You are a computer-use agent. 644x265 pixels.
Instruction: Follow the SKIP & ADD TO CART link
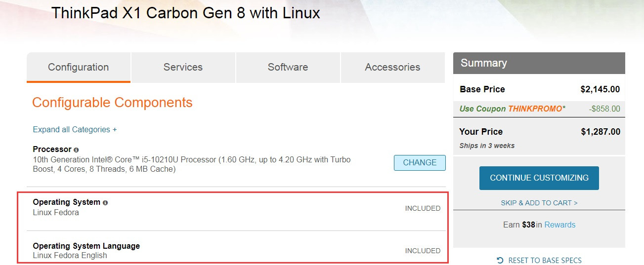(539, 203)
